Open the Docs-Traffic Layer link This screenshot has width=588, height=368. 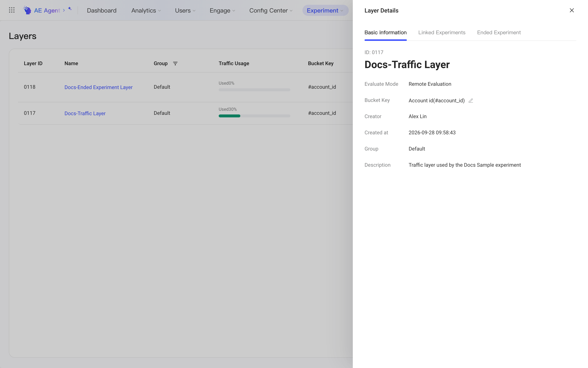click(85, 113)
